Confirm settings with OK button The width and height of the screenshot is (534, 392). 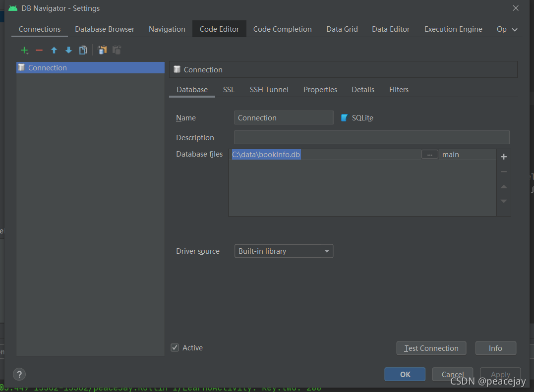405,374
